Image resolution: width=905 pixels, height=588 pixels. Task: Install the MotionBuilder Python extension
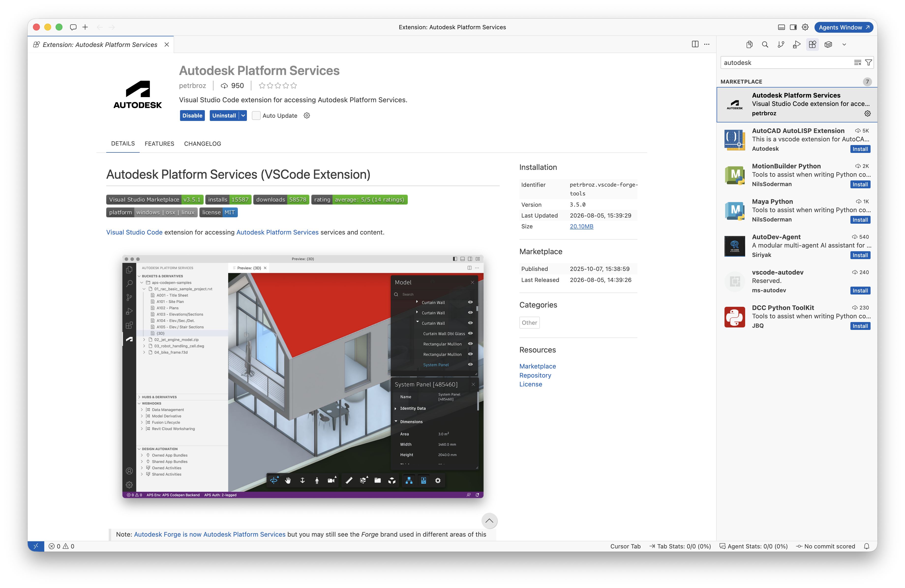(x=860, y=184)
